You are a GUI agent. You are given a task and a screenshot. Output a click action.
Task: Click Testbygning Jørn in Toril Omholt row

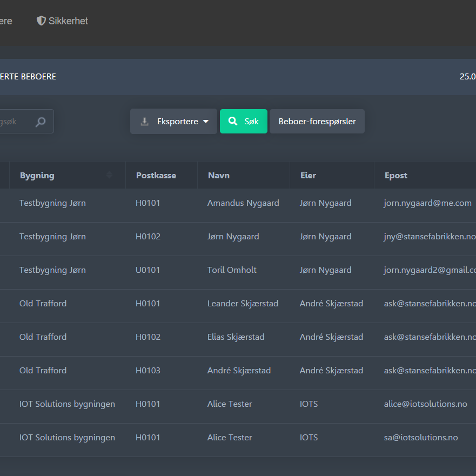click(x=52, y=270)
